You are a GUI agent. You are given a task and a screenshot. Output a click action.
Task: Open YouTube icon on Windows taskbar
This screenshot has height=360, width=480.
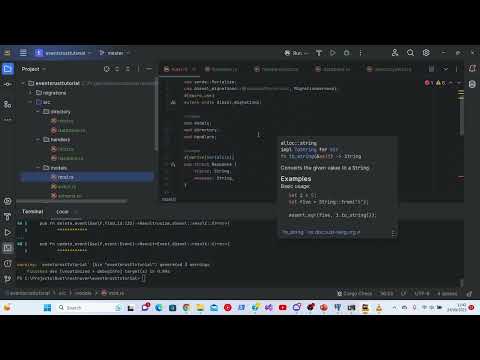pos(282,307)
